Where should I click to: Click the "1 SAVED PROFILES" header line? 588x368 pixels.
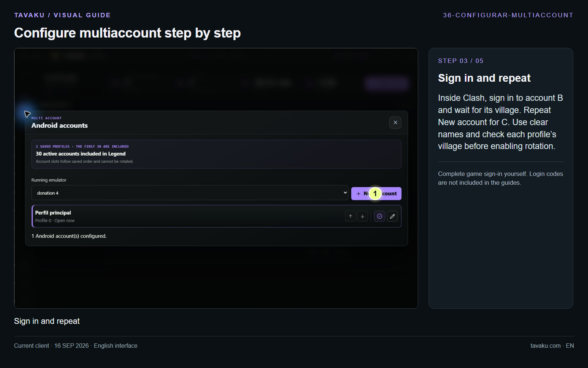(82, 146)
